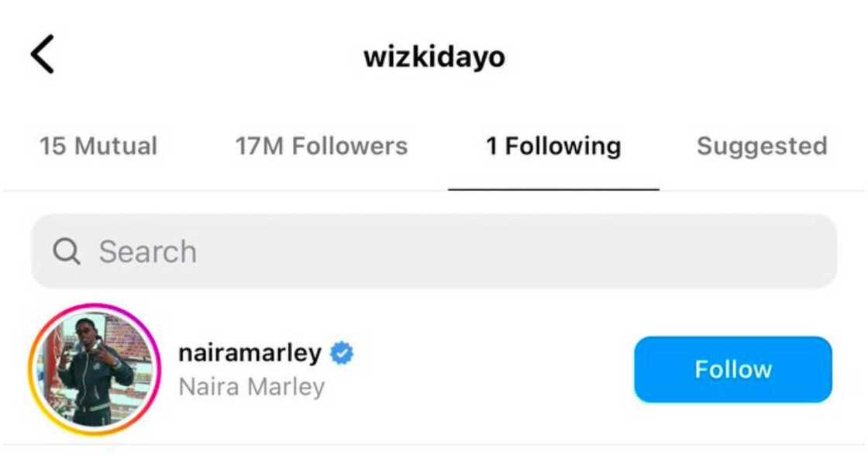Focus the Search input field
Viewport: 868px width, 456px height.
[x=434, y=251]
